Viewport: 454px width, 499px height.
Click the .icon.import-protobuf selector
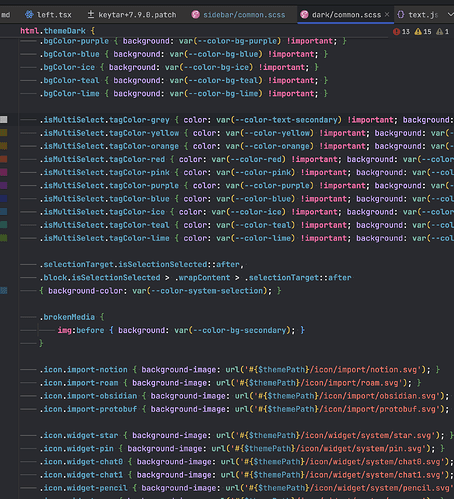tap(88, 409)
